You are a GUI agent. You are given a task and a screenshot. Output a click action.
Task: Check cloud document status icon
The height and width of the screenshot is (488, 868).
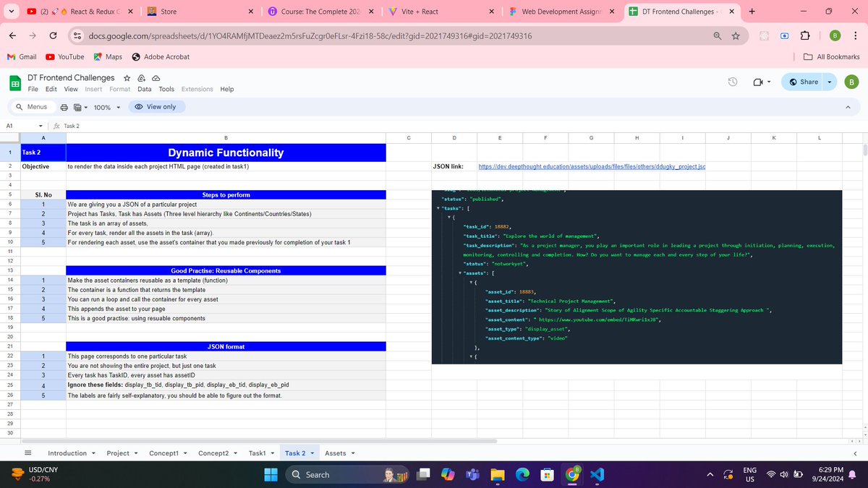pos(156,78)
